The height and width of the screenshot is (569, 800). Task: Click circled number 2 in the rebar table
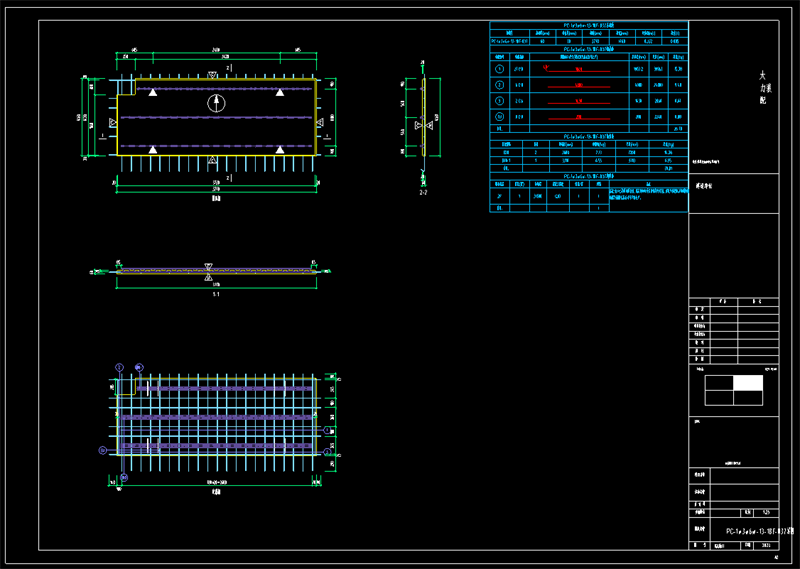click(499, 85)
